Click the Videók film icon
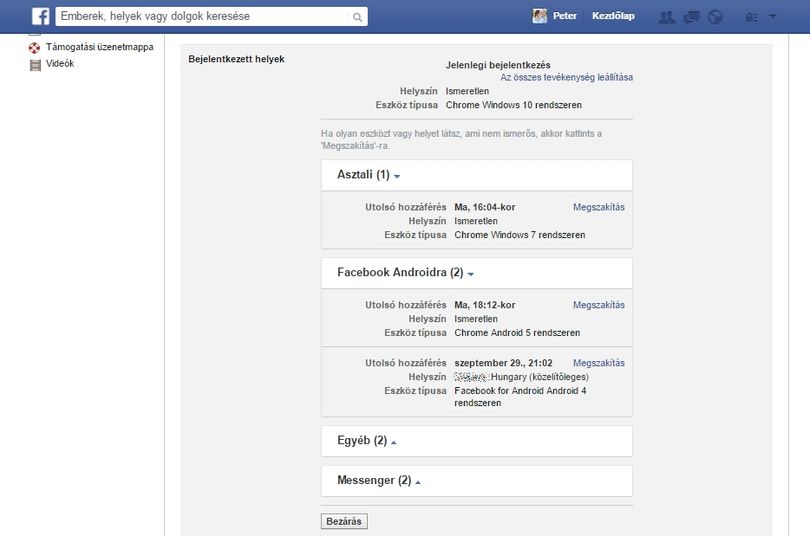The image size is (810, 536). point(35,65)
